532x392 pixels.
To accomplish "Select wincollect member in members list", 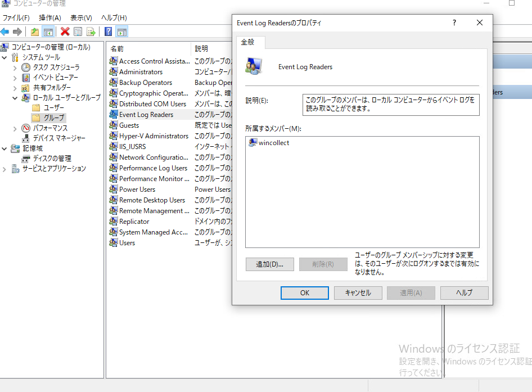I will 269,142.
